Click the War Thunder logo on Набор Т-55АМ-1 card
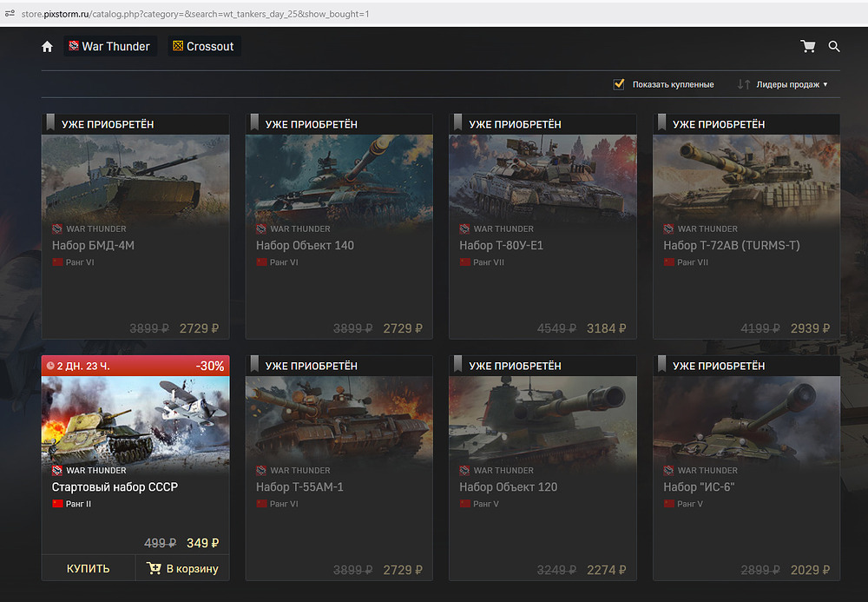 click(261, 470)
